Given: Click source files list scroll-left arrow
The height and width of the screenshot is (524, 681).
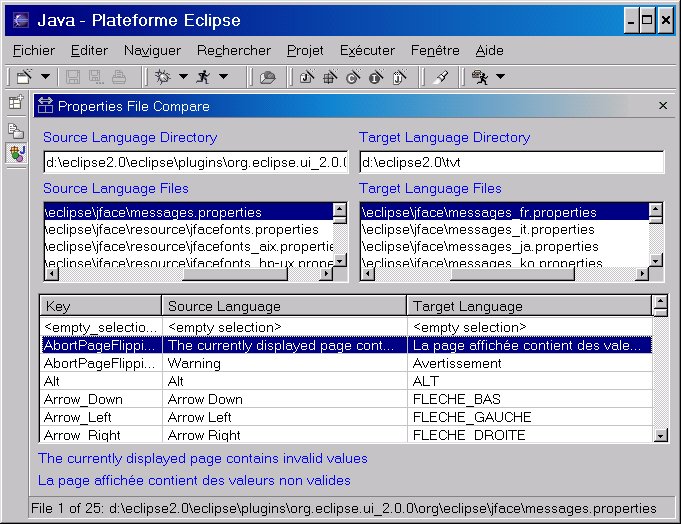Looking at the screenshot, I should pos(52,274).
